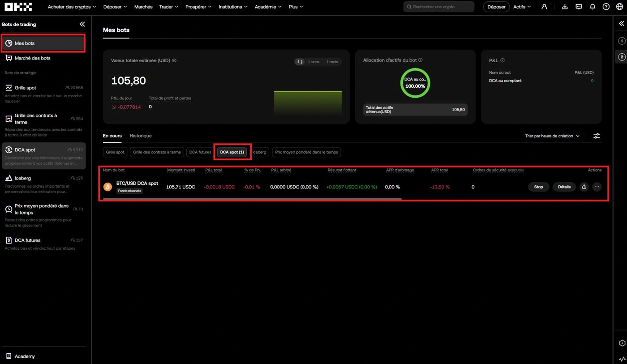Hide estimated total value with eye icon
The image size is (627, 364).
[174, 60]
